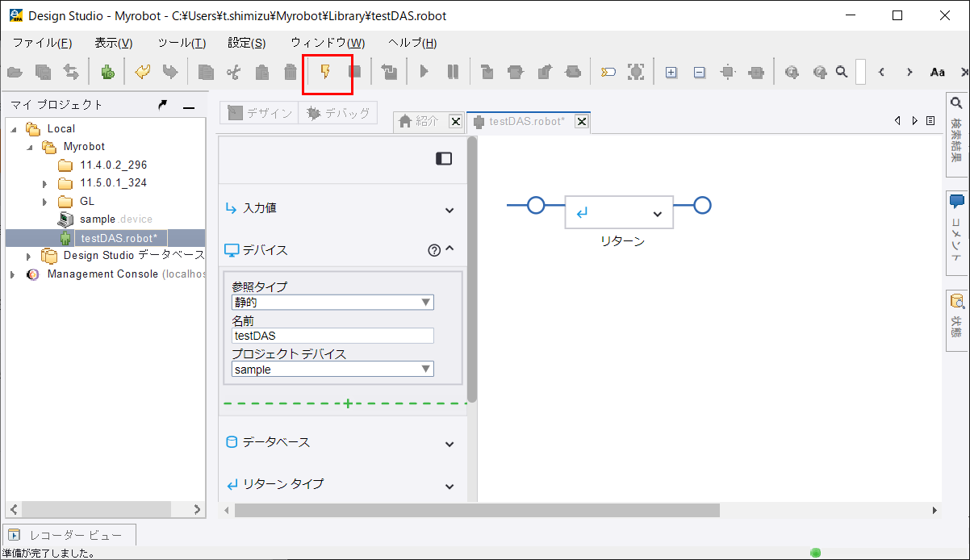Click the collapse minus box icon
This screenshot has height=560, width=970.
point(700,73)
